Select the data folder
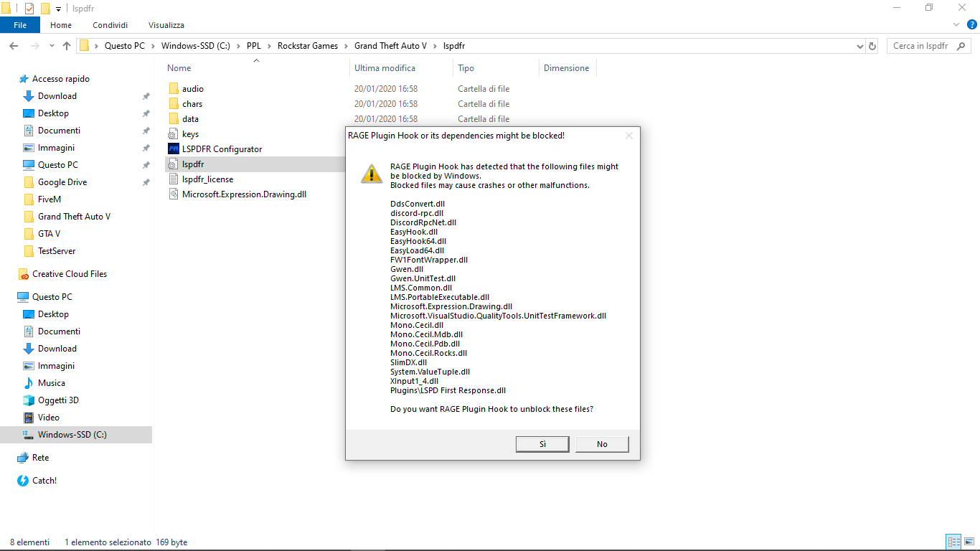This screenshot has height=551, width=980. 190,119
